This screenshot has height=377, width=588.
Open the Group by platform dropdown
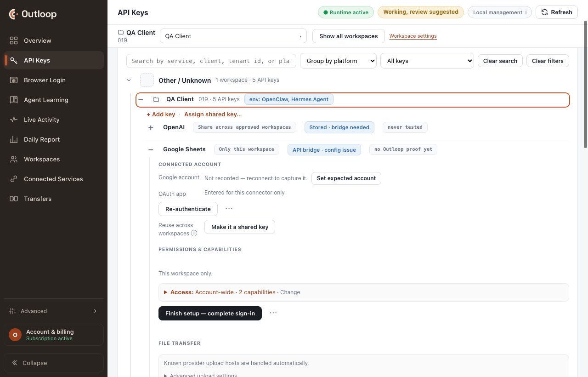pos(338,61)
